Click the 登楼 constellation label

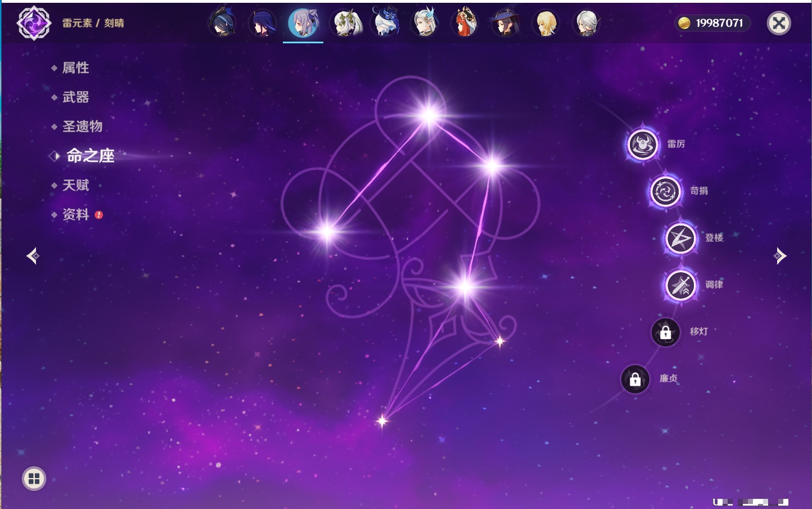click(x=714, y=237)
